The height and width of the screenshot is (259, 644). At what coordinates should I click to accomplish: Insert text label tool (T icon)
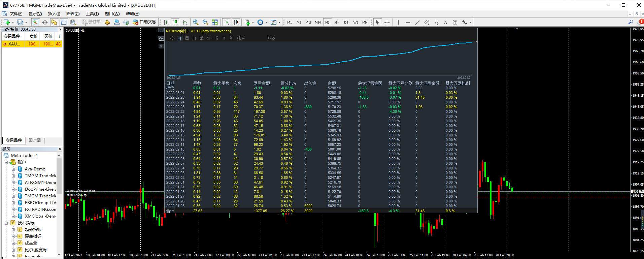click(455, 22)
